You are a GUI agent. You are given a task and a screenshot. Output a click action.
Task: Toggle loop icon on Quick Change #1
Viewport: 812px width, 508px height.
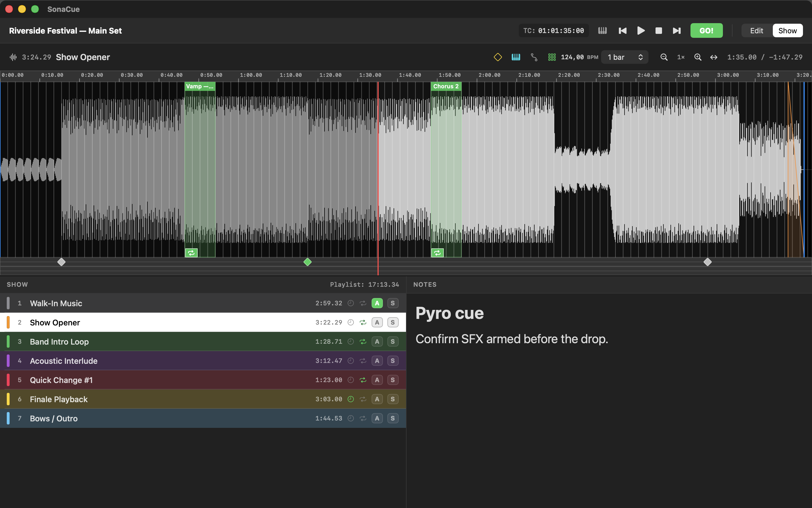(x=363, y=380)
